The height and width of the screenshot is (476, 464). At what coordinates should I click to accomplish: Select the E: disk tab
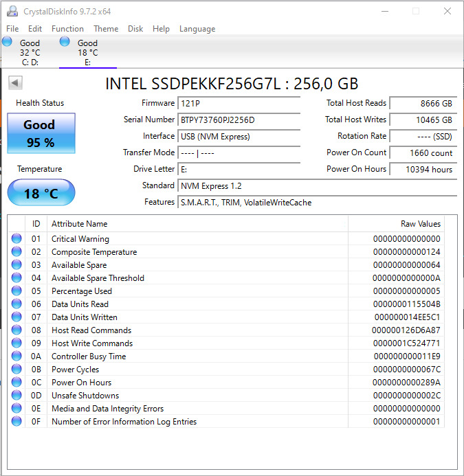(88, 52)
